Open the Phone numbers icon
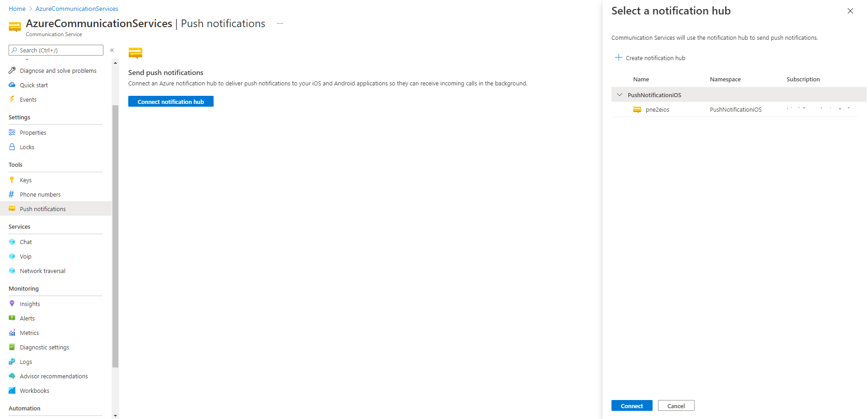The width and height of the screenshot is (868, 419). pyautogui.click(x=12, y=194)
